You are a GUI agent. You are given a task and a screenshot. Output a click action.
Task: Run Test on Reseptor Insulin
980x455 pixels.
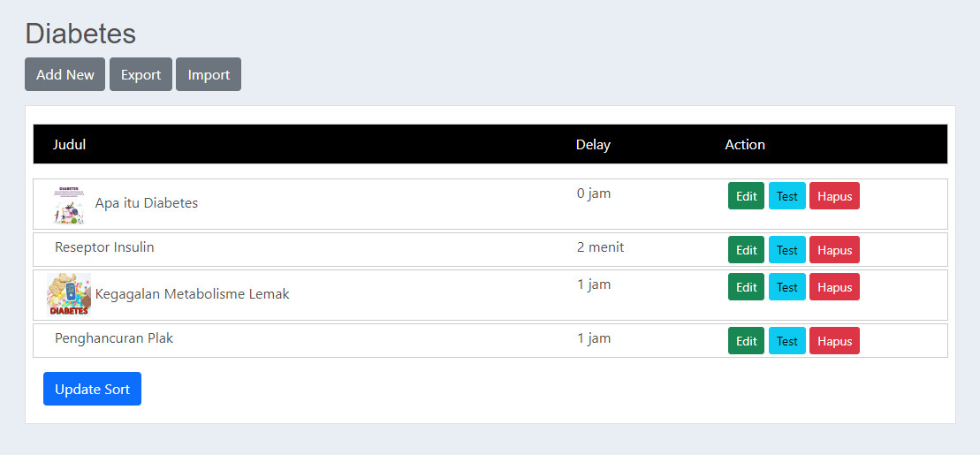[x=786, y=250]
